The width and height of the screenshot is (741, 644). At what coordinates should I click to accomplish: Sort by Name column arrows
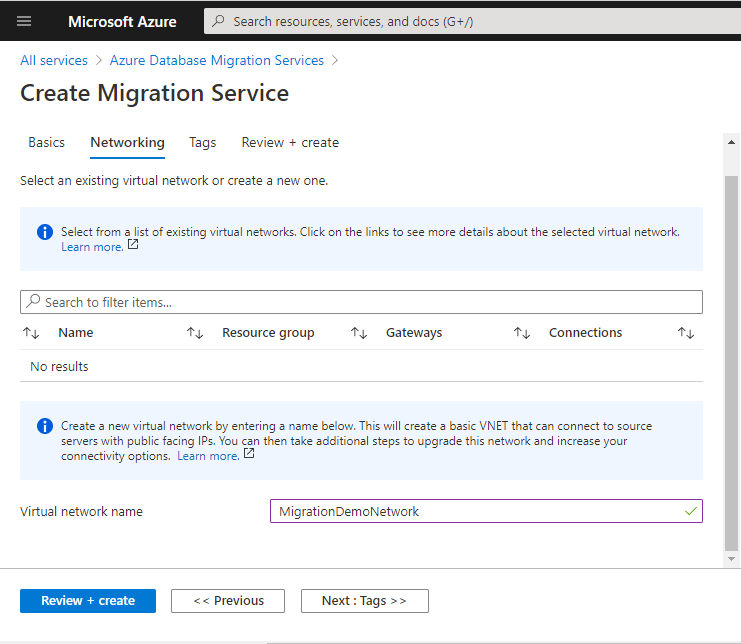[31, 333]
